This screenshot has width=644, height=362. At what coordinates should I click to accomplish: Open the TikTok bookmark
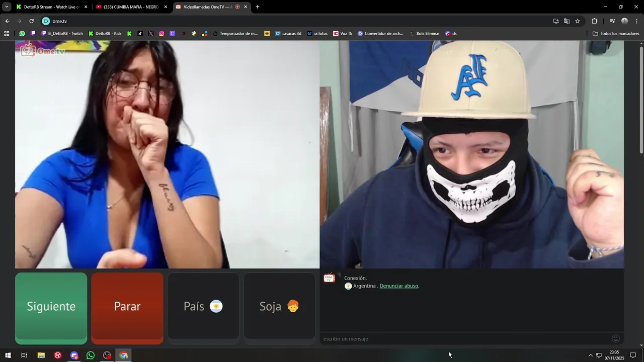point(140,34)
